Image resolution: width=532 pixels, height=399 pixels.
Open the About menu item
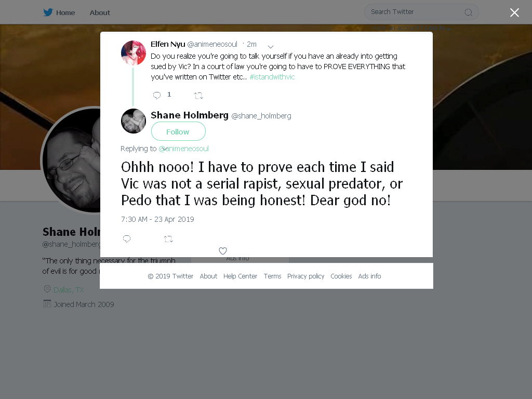pos(100,12)
